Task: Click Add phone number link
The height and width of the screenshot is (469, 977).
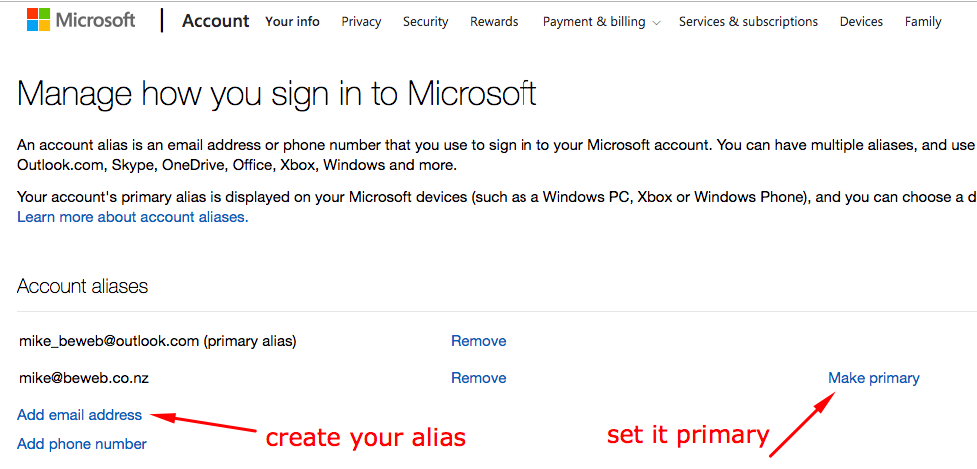Action: click(82, 444)
